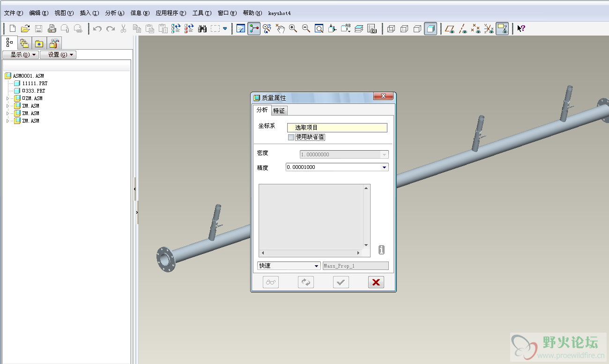Toggle coordinate systems display
Viewport: 609px width, 364px height.
tap(489, 29)
